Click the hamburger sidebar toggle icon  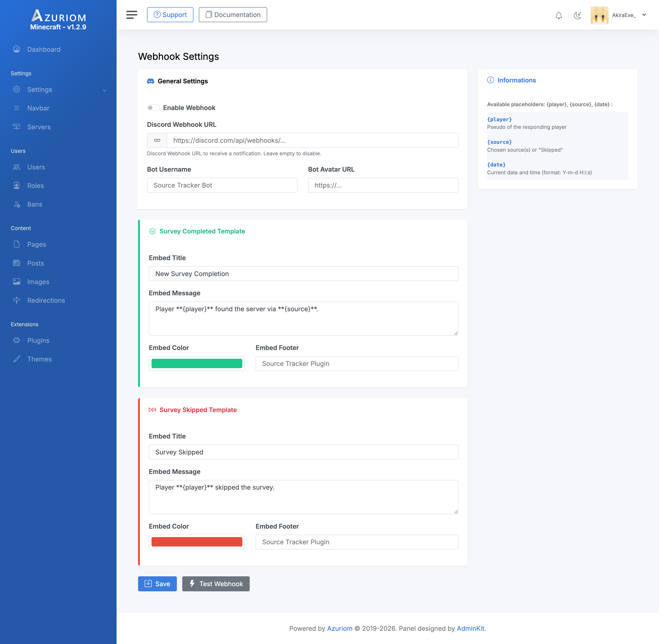[132, 15]
